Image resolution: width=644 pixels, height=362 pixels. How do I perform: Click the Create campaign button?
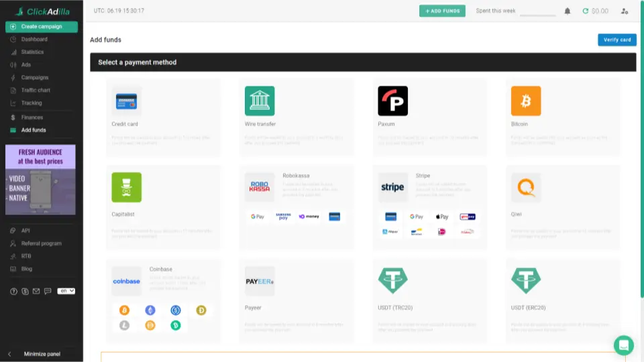click(x=42, y=27)
